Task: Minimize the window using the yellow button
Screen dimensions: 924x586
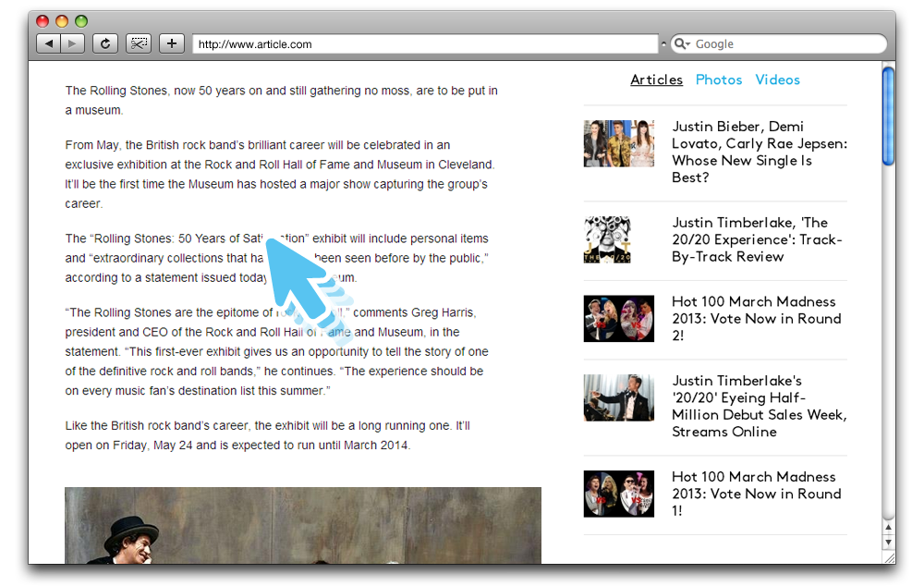Action: tap(62, 21)
